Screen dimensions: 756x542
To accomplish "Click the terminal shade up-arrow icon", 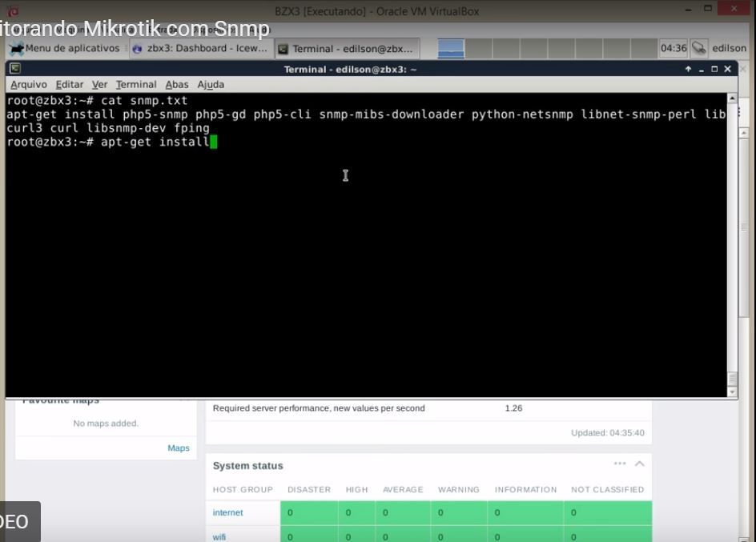I will (688, 70).
